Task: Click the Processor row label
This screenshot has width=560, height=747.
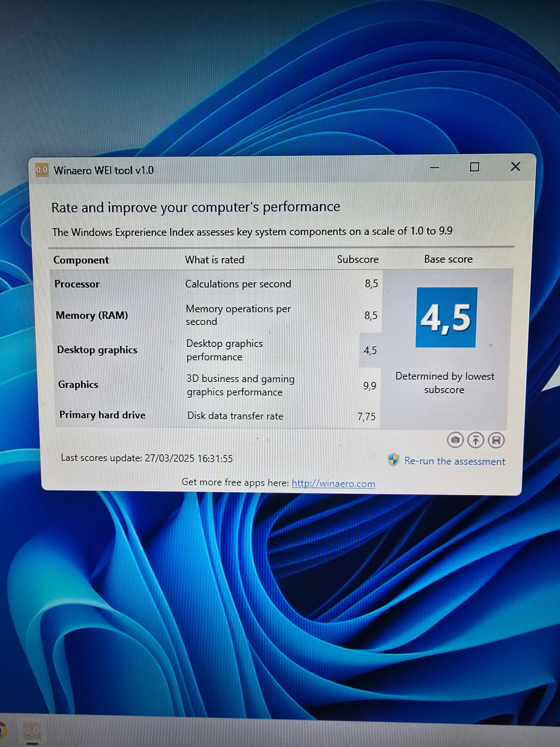Action: click(x=77, y=284)
